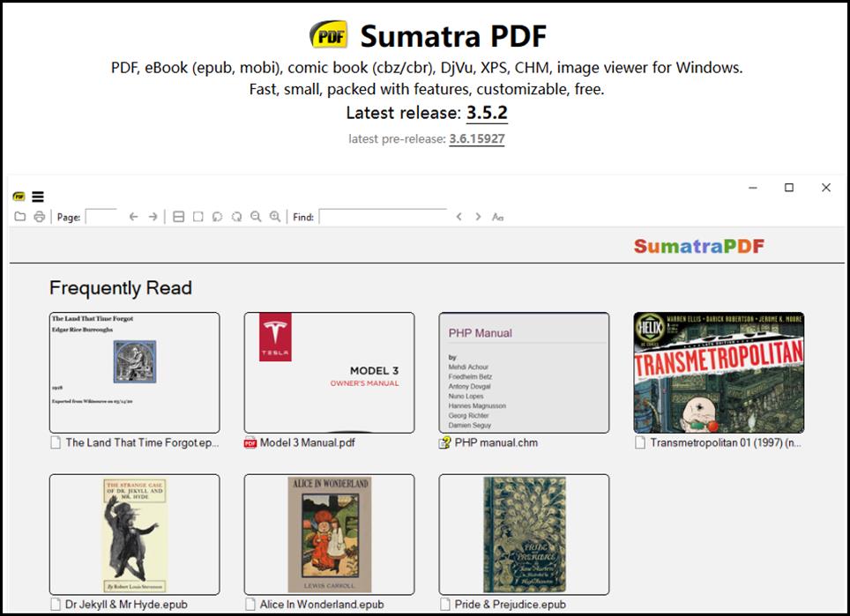Click the Find search field
This screenshot has height=616, width=850.
(x=384, y=217)
